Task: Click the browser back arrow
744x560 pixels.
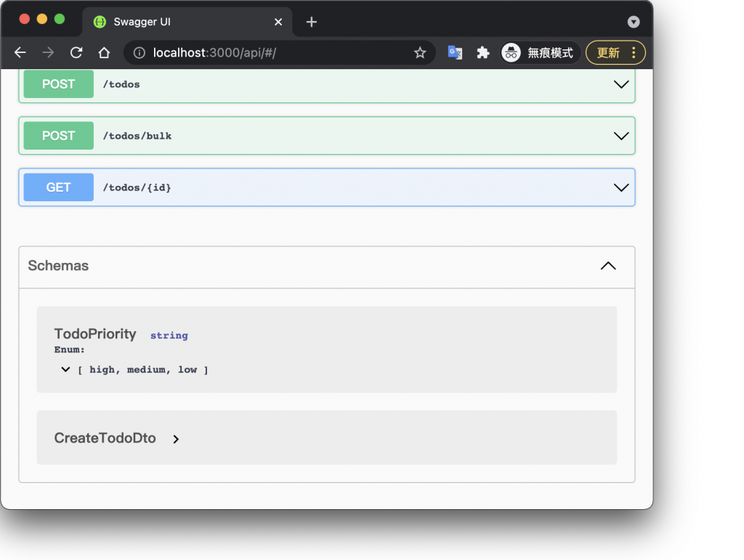Action: click(x=20, y=52)
